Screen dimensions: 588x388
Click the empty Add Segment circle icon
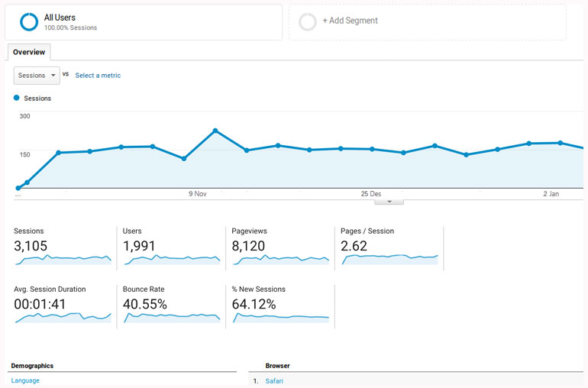point(308,21)
